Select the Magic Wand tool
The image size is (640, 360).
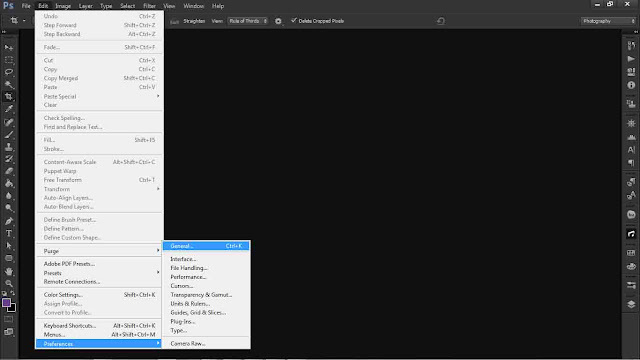pyautogui.click(x=9, y=84)
